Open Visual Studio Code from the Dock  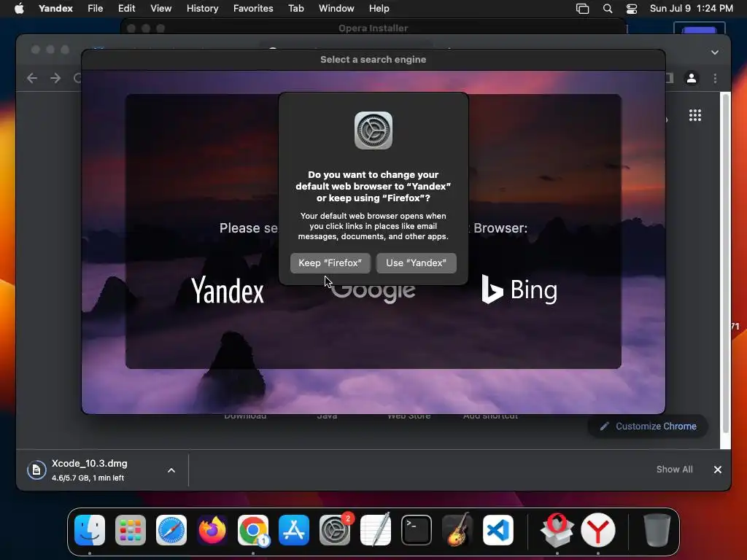point(498,530)
